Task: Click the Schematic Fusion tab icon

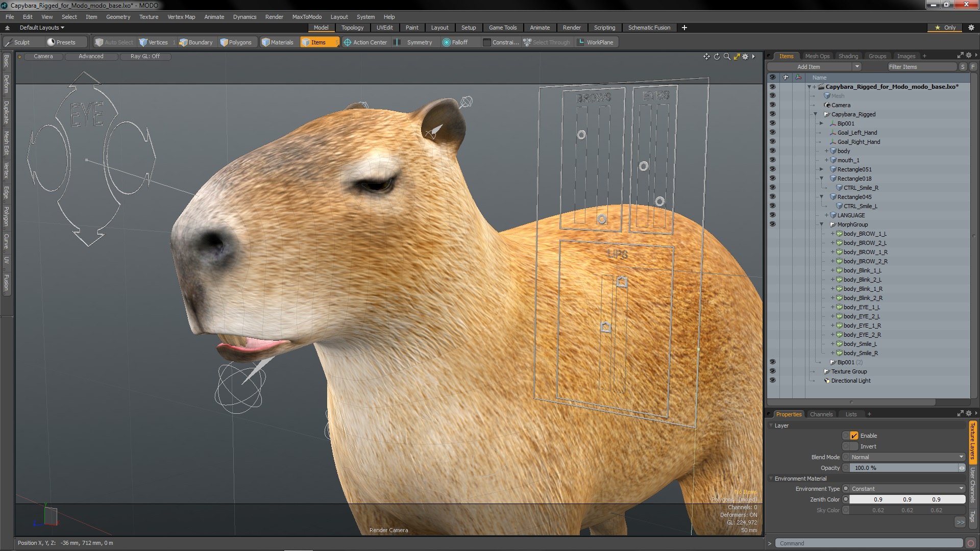Action: coord(649,28)
